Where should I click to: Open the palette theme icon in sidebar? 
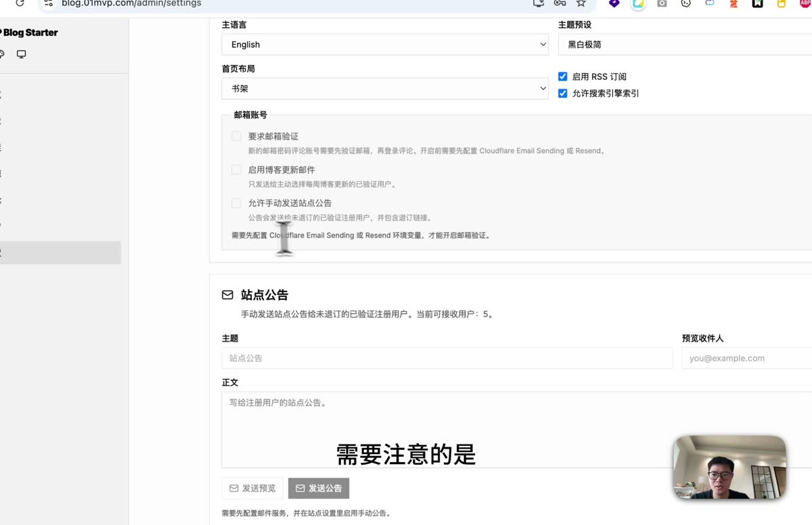[x=2, y=54]
